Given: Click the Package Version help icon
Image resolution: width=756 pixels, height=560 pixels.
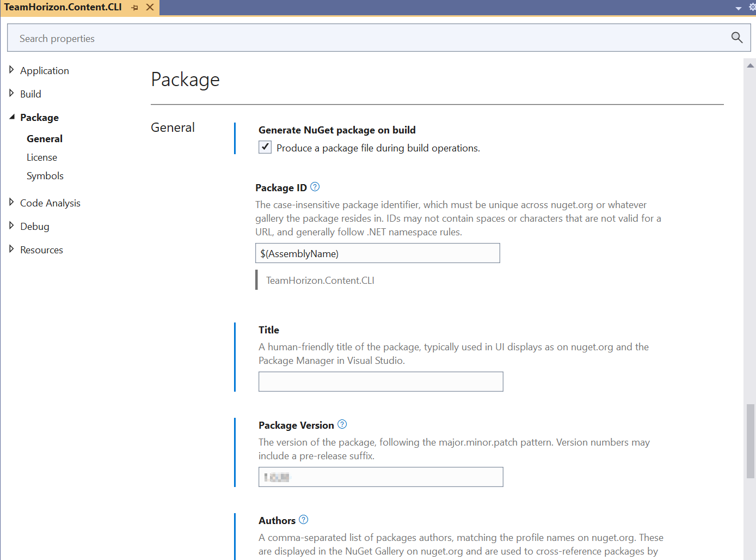Looking at the screenshot, I should (x=342, y=424).
